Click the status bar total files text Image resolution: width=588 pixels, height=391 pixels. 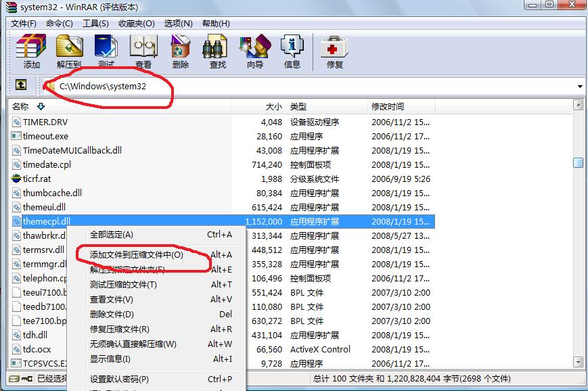coord(411,379)
